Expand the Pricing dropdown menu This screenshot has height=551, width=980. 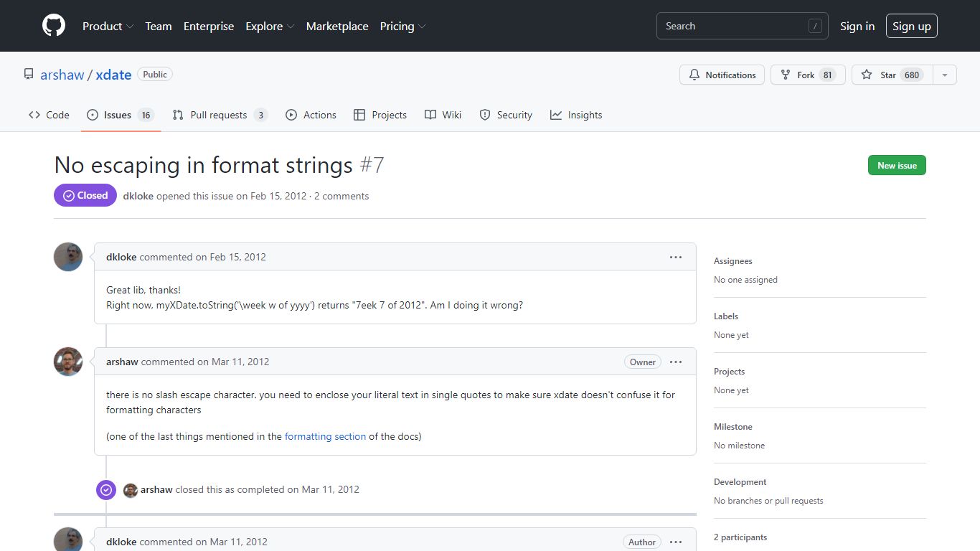click(402, 26)
